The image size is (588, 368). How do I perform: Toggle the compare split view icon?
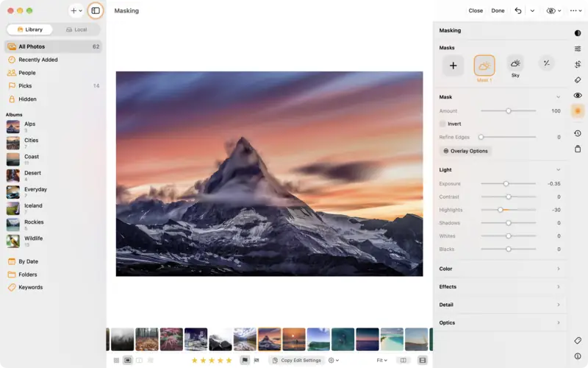coord(403,360)
